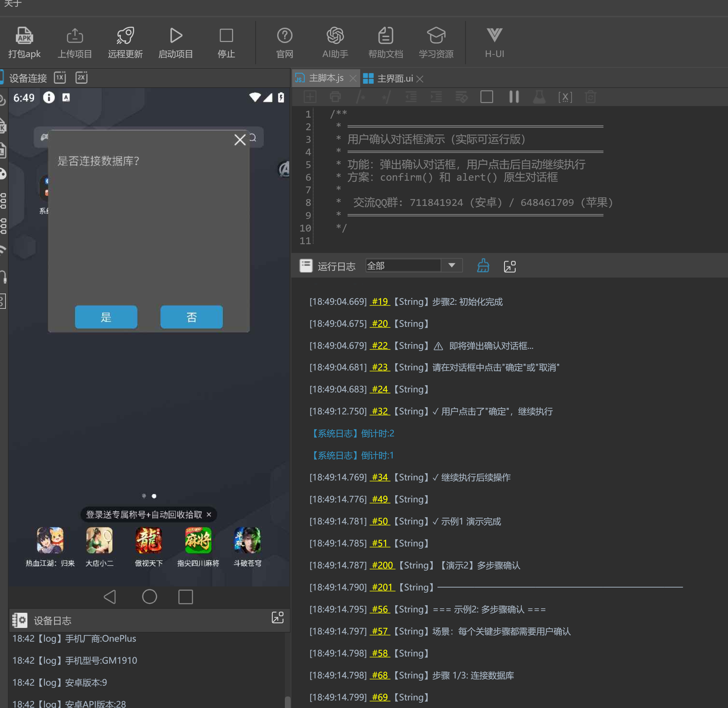
Task: Open 学习资源 learning resources
Action: click(x=436, y=43)
